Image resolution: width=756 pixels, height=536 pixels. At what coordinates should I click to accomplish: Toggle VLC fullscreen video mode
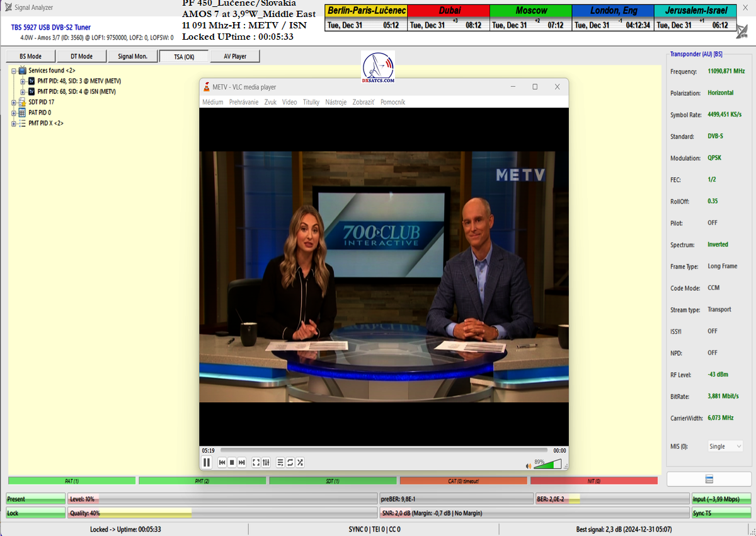[256, 462]
